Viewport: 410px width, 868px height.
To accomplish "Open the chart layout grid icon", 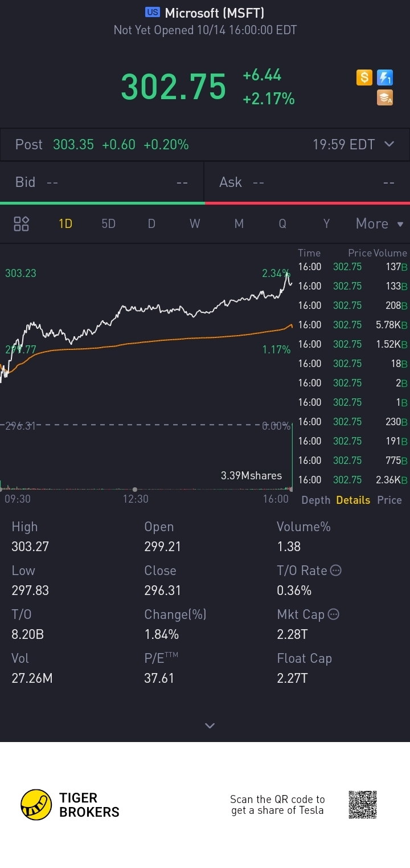I will tap(22, 223).
